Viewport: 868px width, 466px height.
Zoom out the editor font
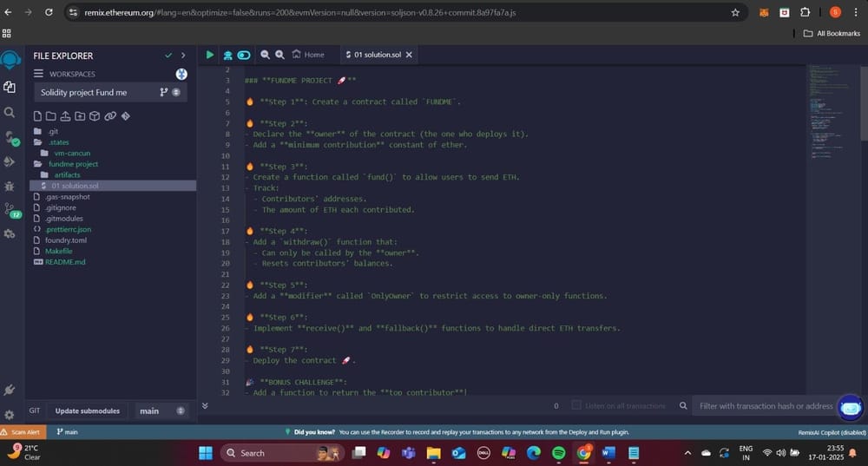[265, 55]
